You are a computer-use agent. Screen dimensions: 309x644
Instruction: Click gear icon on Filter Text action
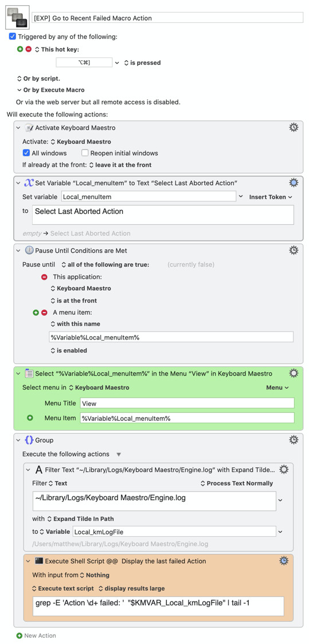click(284, 470)
